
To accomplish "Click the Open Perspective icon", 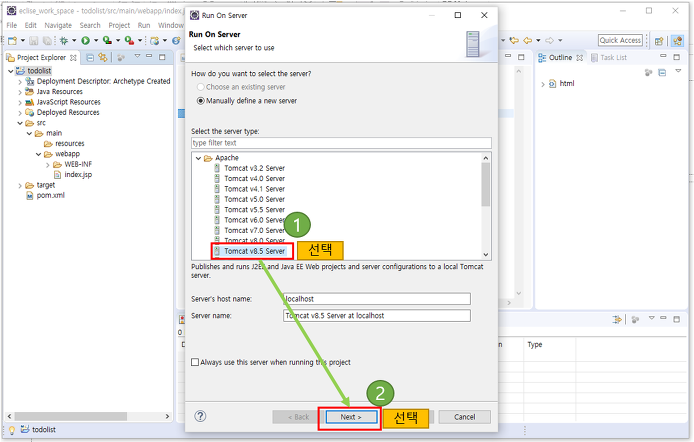I will 659,41.
